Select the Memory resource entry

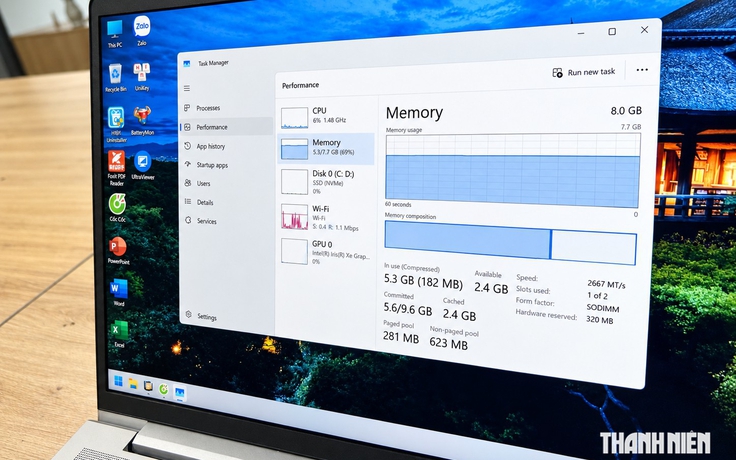[x=326, y=148]
